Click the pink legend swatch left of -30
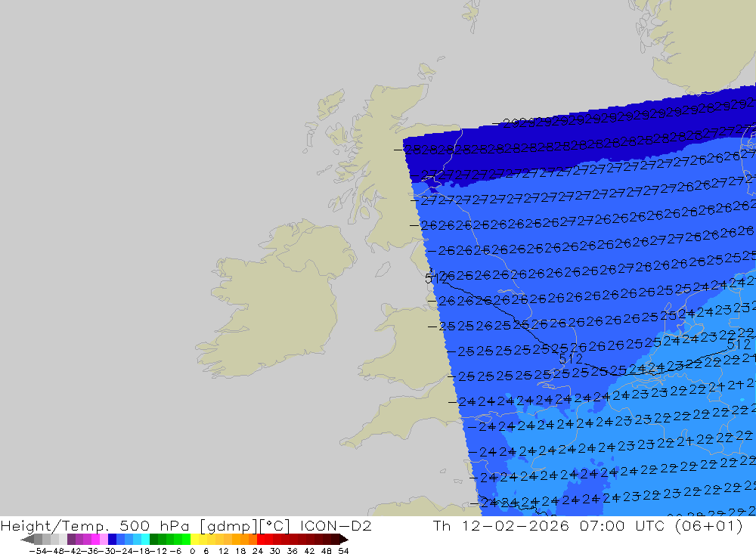The image size is (756, 554). click(104, 540)
